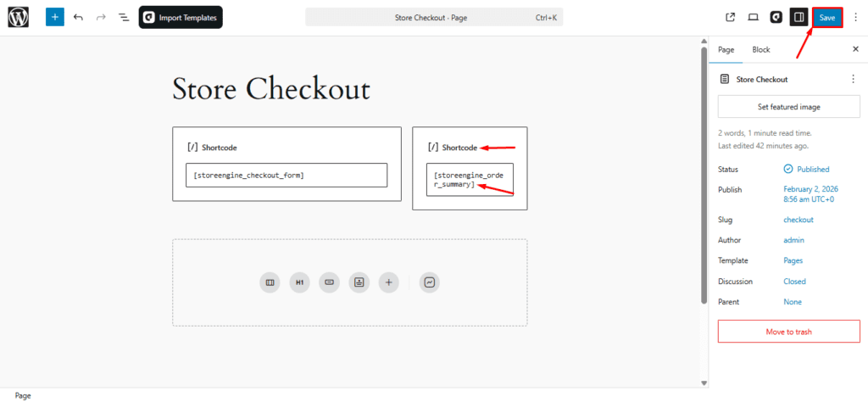Edit the Store Checkout page title

[x=270, y=88]
